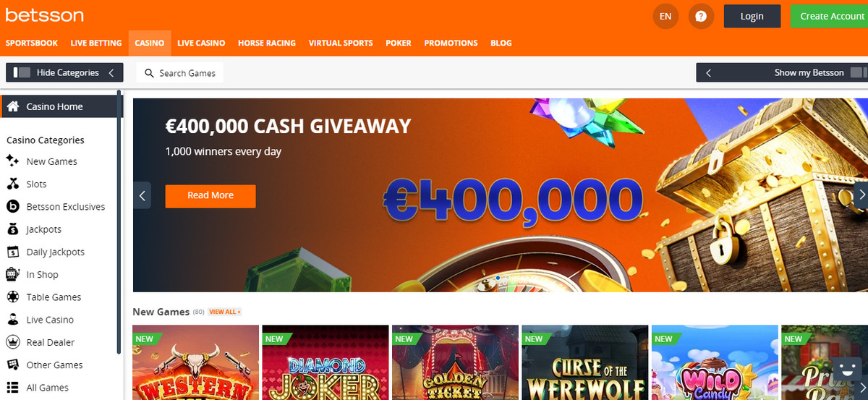
Task: Open the Diamond Joker game thumbnail
Action: [x=324, y=362]
